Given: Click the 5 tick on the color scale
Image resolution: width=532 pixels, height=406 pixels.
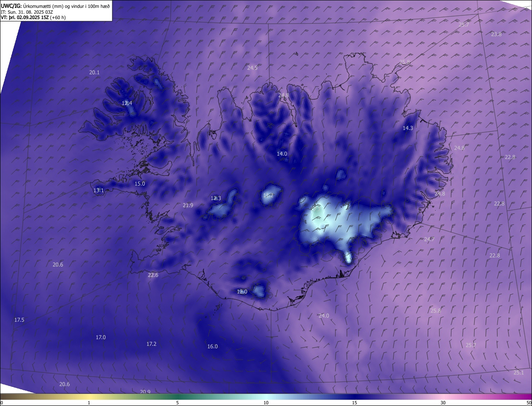Looking at the screenshot, I should (x=177, y=403).
